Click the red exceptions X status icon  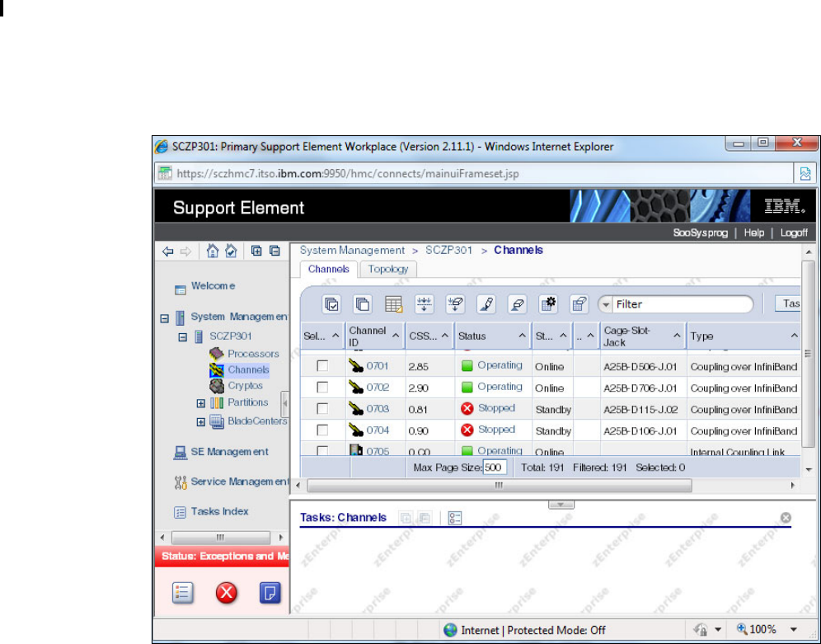[226, 593]
